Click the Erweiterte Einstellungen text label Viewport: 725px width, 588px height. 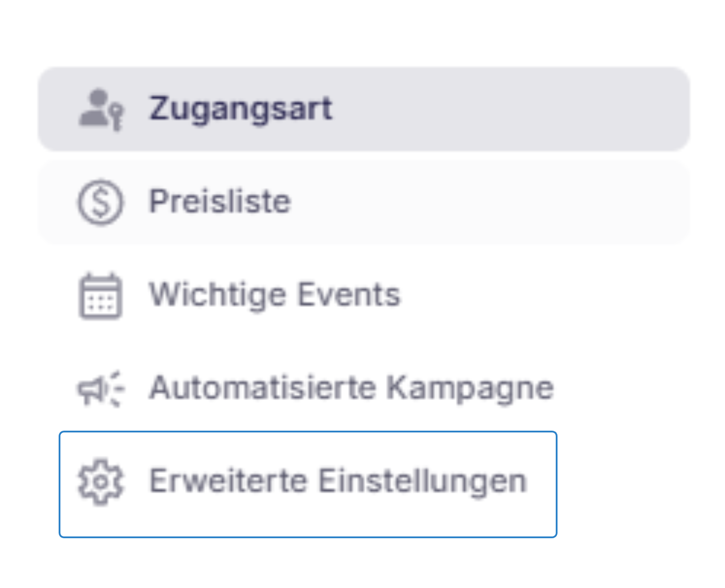(338, 481)
